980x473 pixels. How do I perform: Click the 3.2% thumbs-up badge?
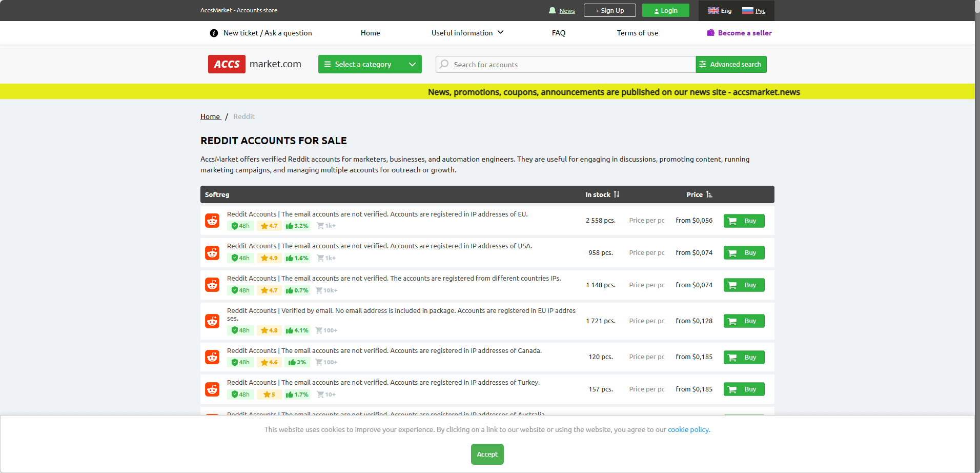pyautogui.click(x=297, y=226)
